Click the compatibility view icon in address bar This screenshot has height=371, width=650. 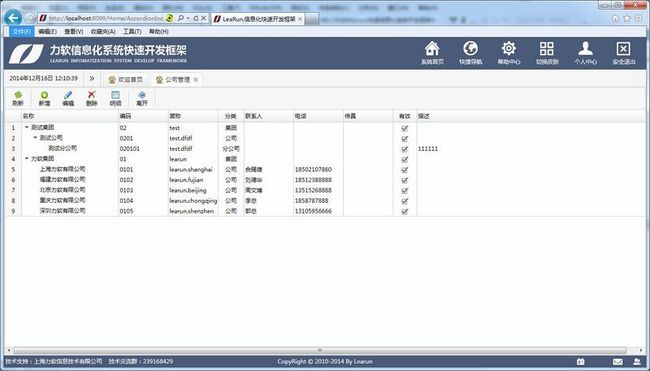pos(170,18)
